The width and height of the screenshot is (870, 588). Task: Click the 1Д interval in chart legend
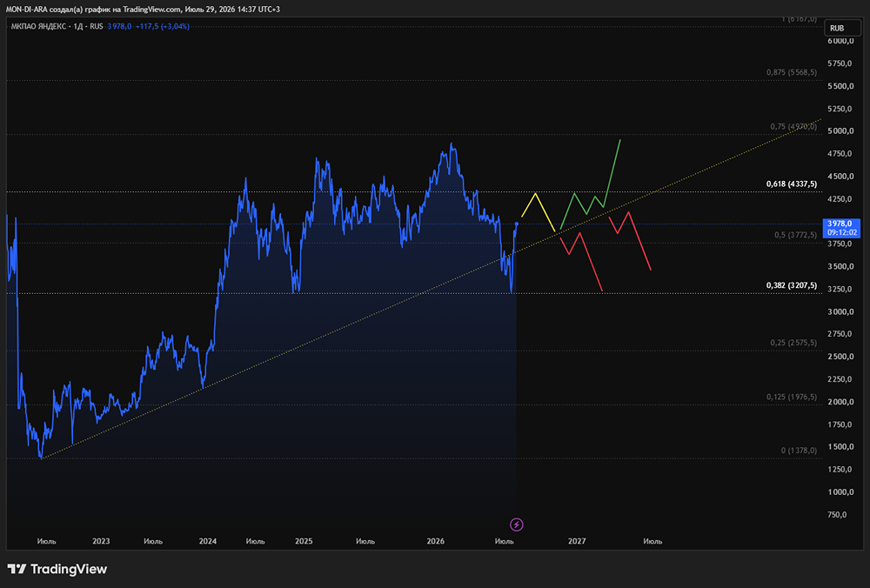click(78, 26)
